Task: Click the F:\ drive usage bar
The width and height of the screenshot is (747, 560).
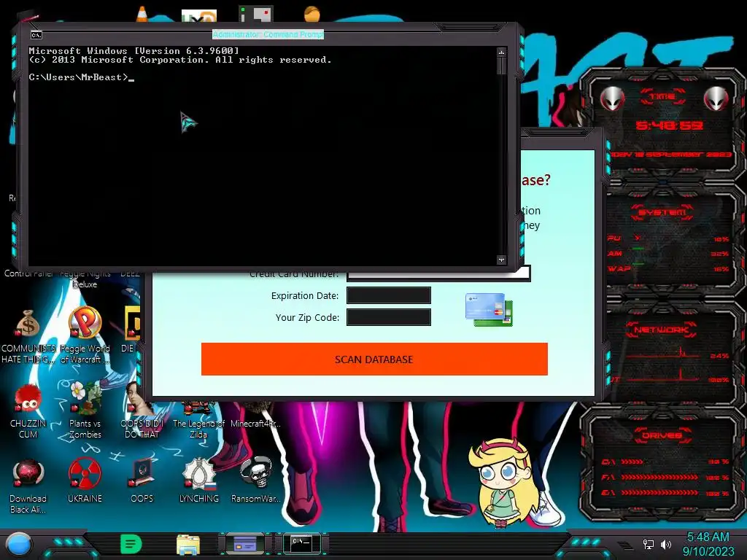Action: tap(659, 477)
